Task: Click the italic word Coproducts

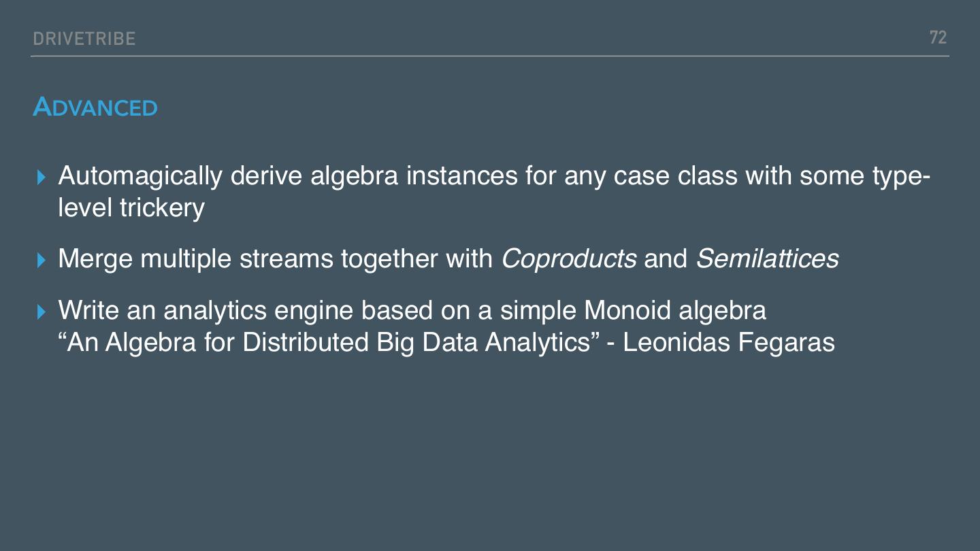Action: click(x=568, y=259)
